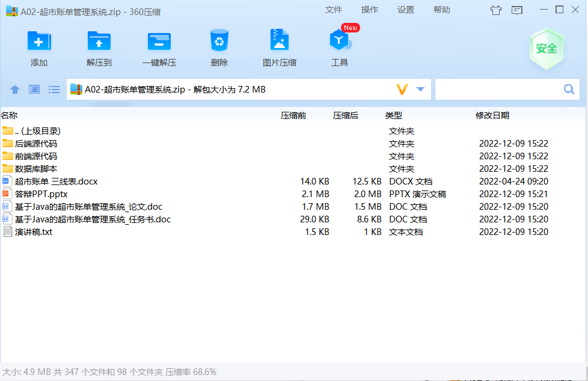Click the green 安全 security shield badge
This screenshot has width=588, height=381.
[546, 49]
